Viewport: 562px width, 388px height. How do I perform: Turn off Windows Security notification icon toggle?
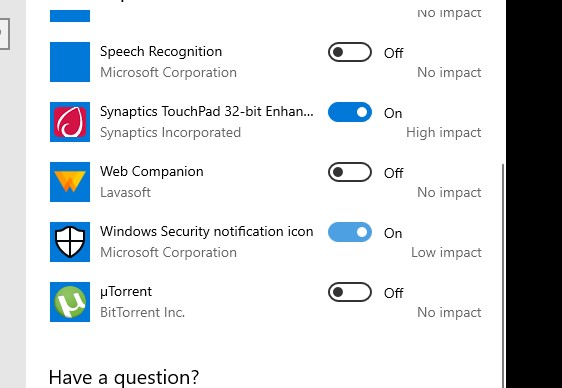click(350, 232)
